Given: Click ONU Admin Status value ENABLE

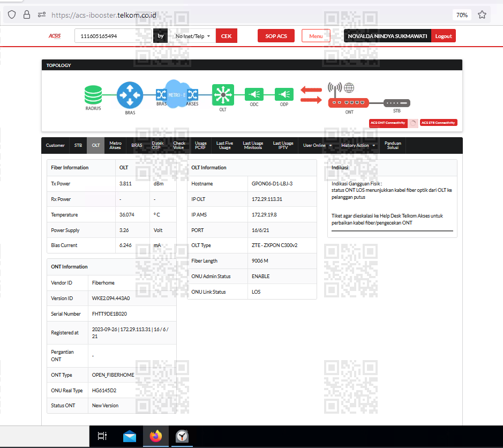Looking at the screenshot, I should pos(260,277).
